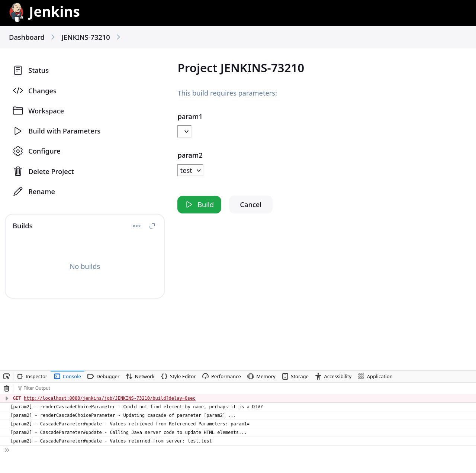This screenshot has width=476, height=473.
Task: Click the Configure gear icon
Action: (18, 151)
